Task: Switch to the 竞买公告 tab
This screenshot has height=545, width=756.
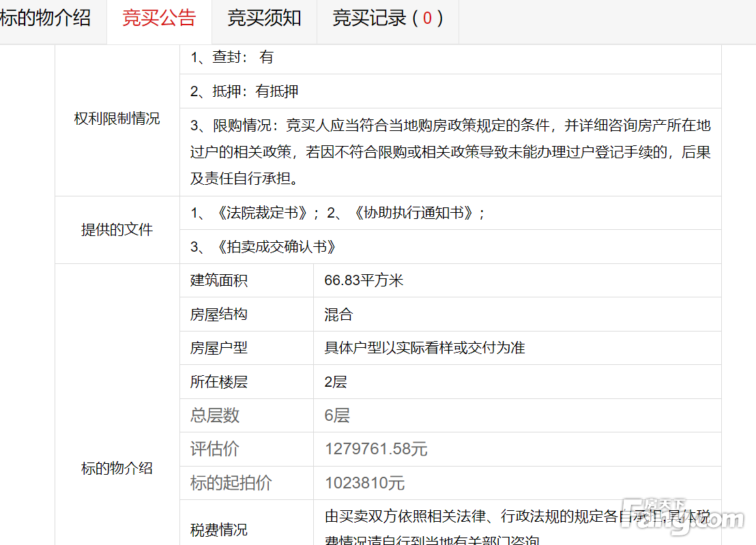Action: coord(159,18)
